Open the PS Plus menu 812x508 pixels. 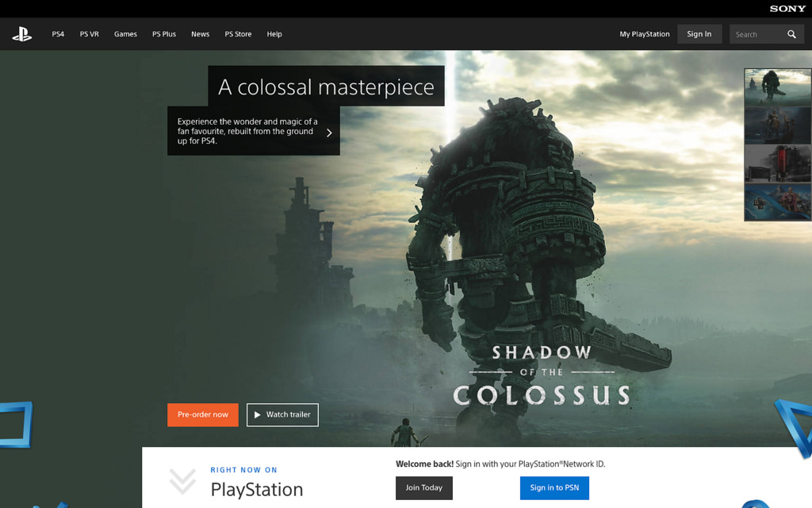coord(164,34)
